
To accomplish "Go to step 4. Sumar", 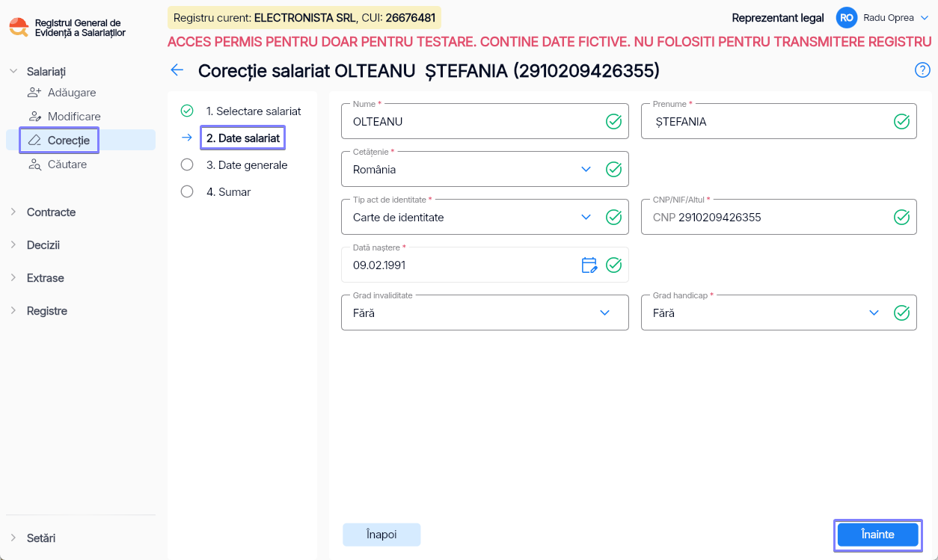I will [229, 191].
